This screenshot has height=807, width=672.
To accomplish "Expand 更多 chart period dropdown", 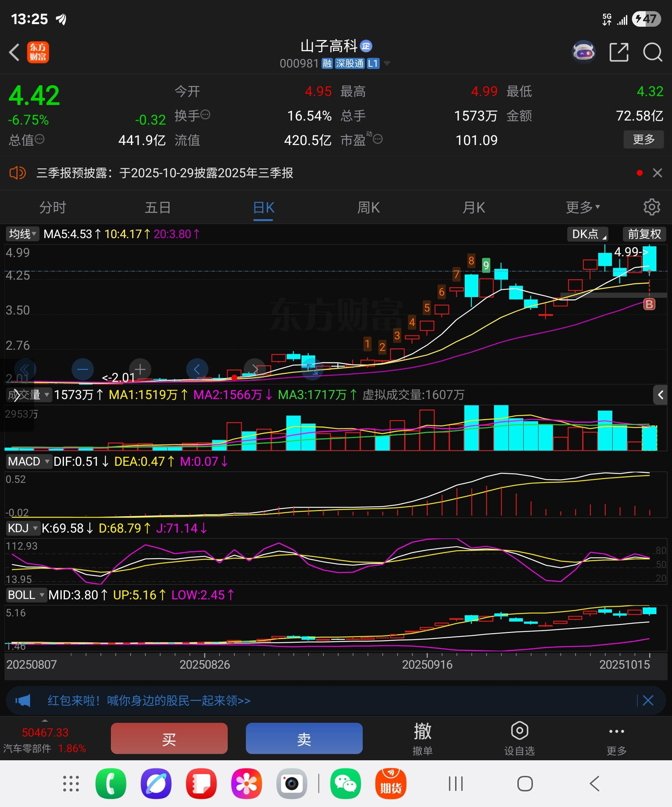I will click(583, 207).
